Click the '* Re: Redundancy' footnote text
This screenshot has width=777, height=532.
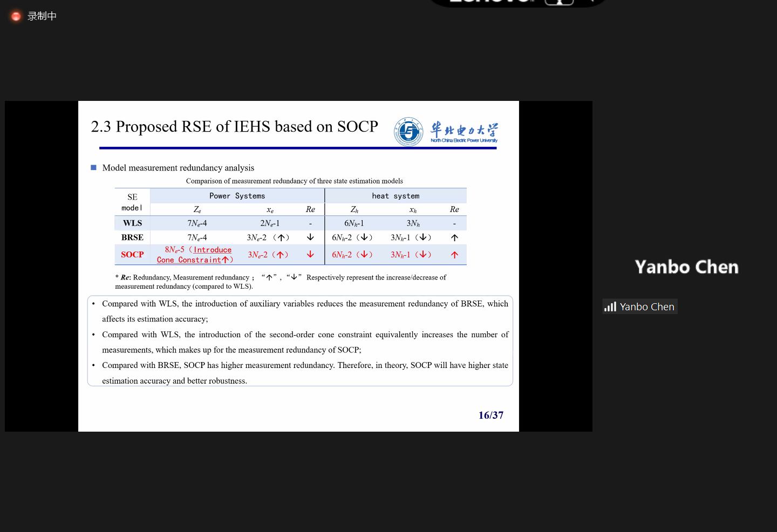pyautogui.click(x=281, y=282)
